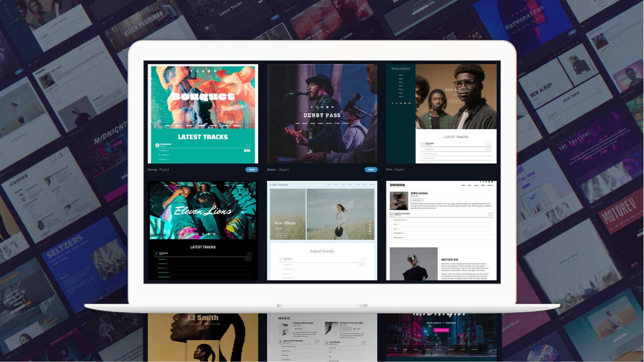Click the Bouquet title text
644x362 pixels.
[x=203, y=97]
